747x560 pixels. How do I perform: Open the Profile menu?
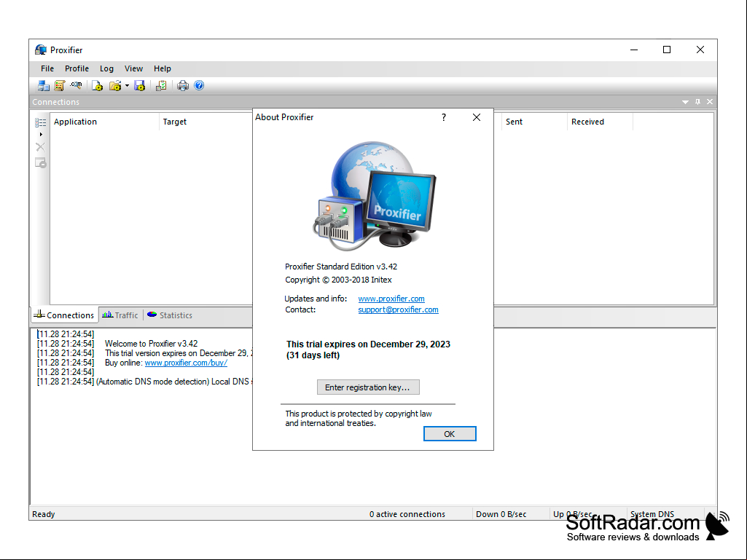click(x=77, y=68)
